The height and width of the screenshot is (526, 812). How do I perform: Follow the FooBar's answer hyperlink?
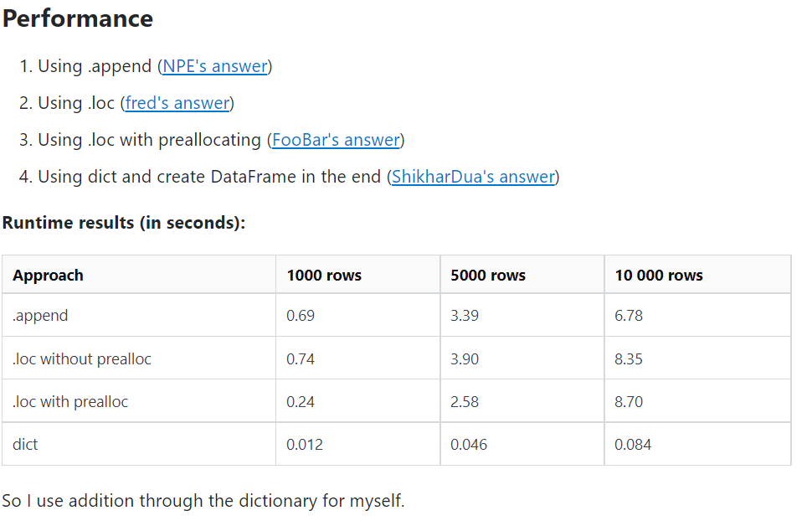pos(336,140)
